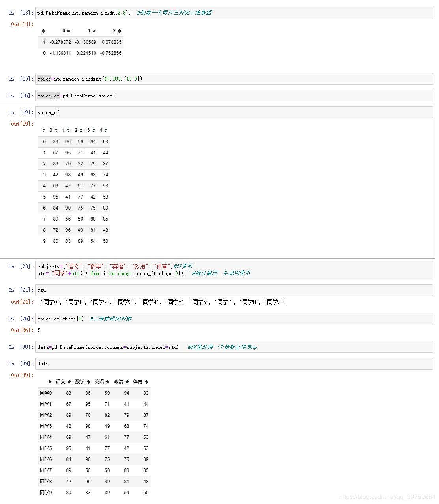439x504 pixels.
Task: Click value 98 in the 同学3 row
Action: (88, 426)
